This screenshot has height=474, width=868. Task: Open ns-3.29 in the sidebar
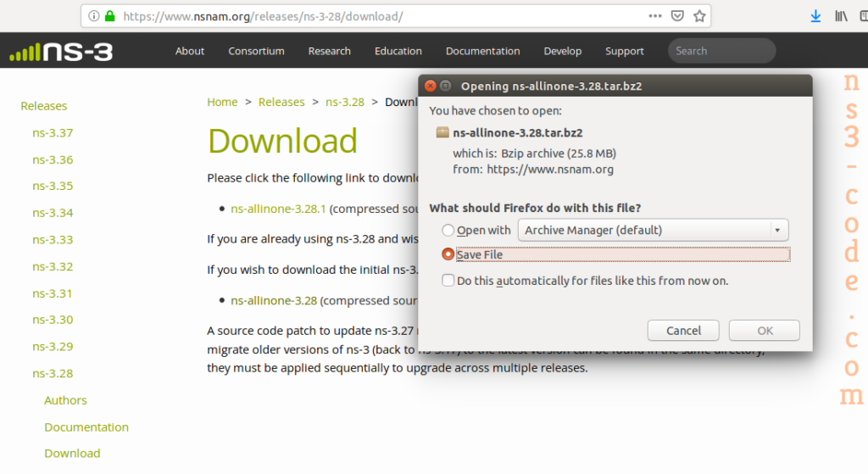coord(53,346)
